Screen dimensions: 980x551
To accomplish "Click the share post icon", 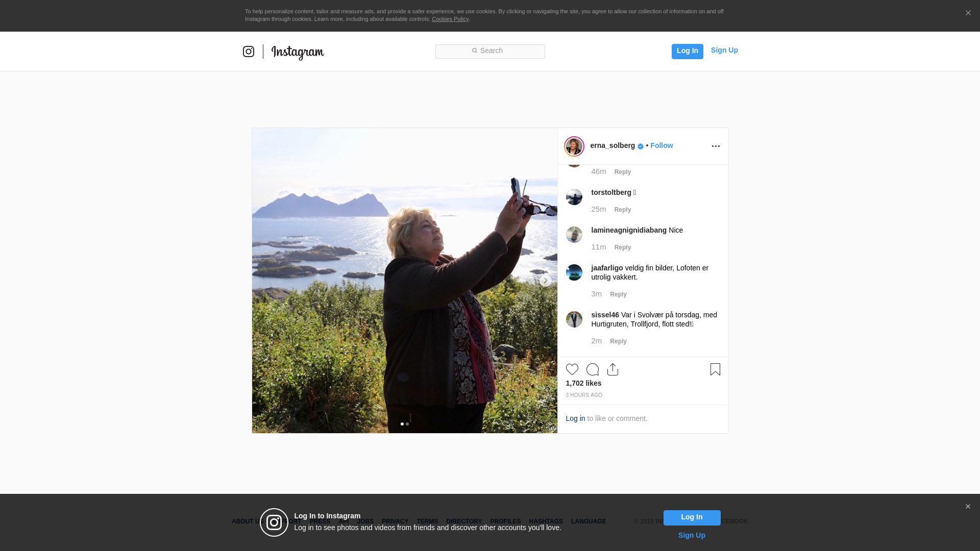I will pos(612,369).
